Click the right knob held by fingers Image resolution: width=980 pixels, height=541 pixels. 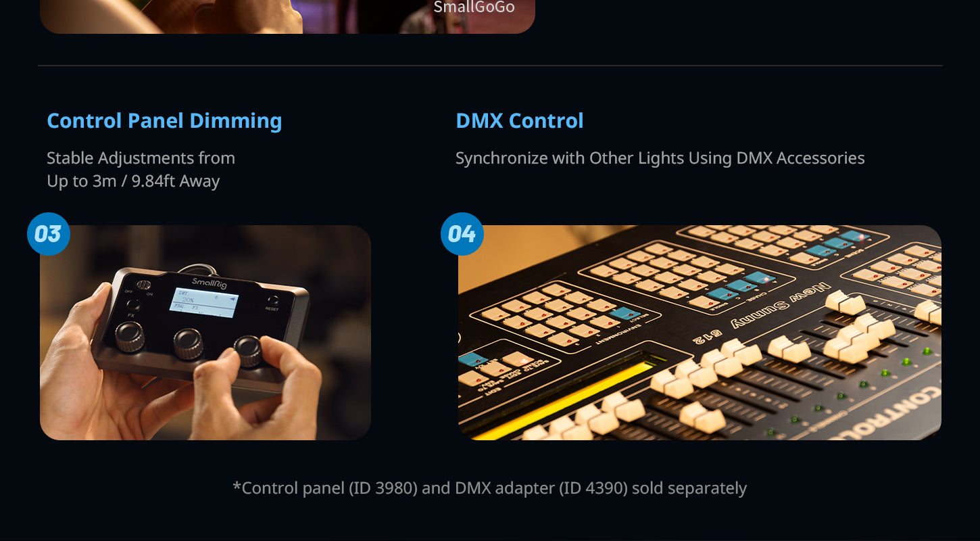point(248,350)
